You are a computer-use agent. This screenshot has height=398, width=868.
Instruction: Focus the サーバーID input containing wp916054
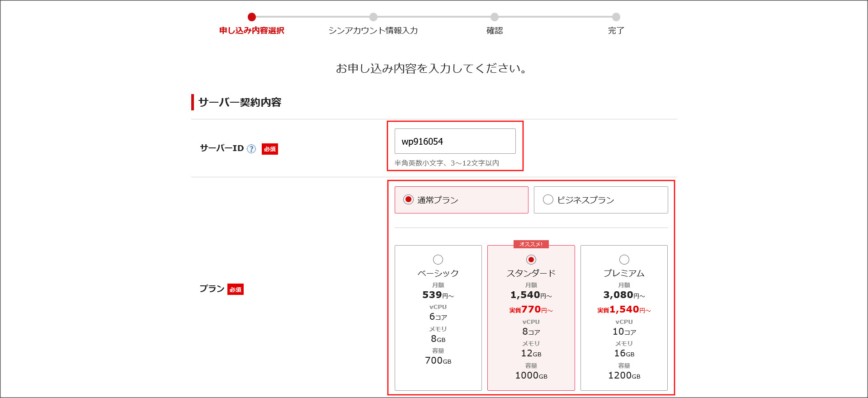(x=455, y=141)
